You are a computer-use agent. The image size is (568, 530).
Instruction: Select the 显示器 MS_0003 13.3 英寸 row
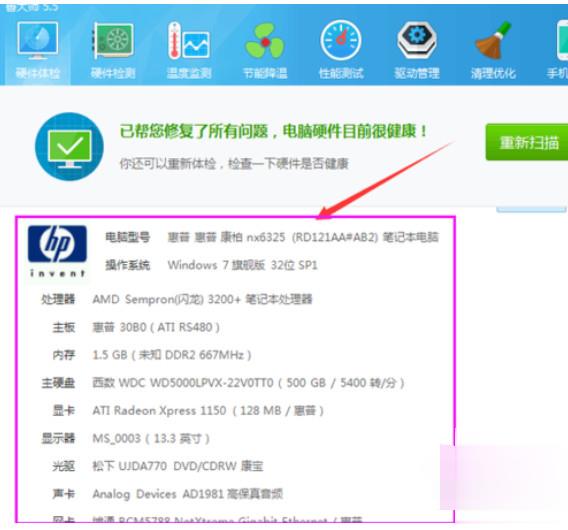125,438
